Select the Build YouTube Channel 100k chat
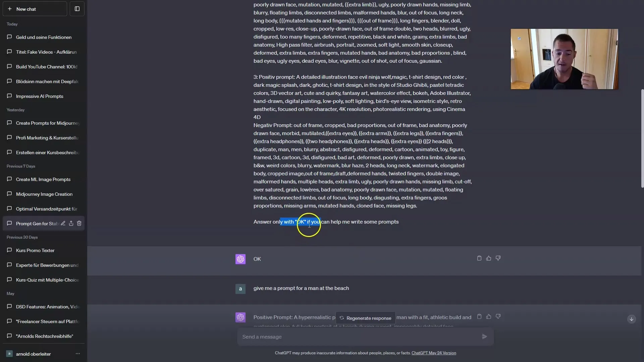 pos(46,67)
